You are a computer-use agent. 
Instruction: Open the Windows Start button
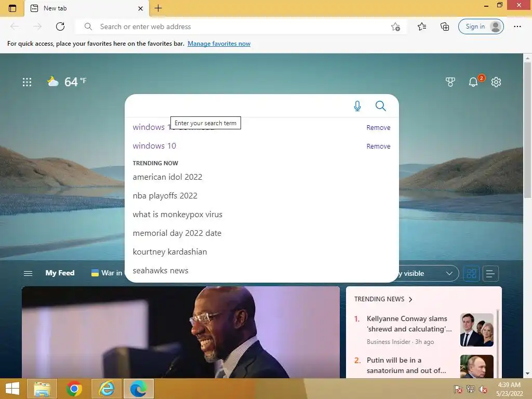(x=12, y=389)
